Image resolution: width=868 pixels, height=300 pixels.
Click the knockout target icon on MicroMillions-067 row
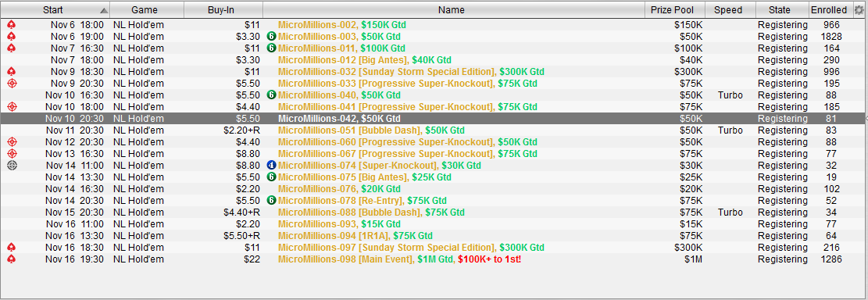[x=12, y=154]
